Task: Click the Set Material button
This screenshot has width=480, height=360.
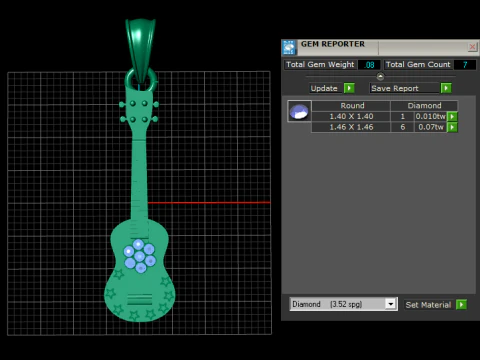Action: pyautogui.click(x=428, y=305)
